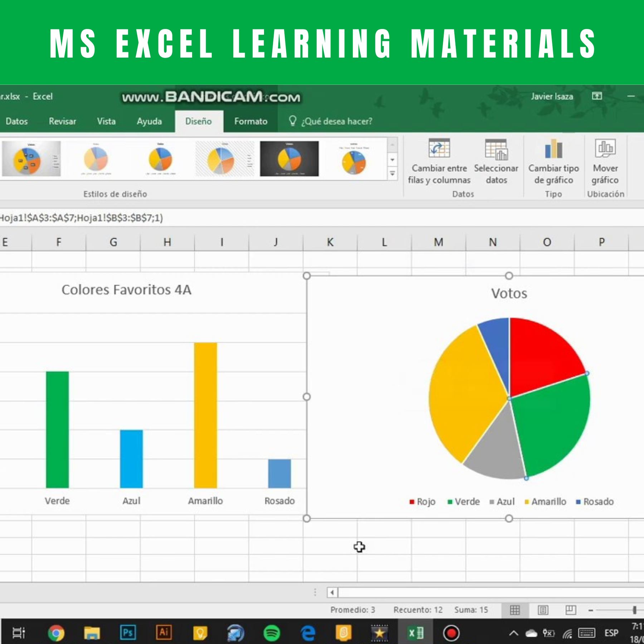The height and width of the screenshot is (644, 644).
Task: Click the zoom out minus button
Action: [x=591, y=610]
